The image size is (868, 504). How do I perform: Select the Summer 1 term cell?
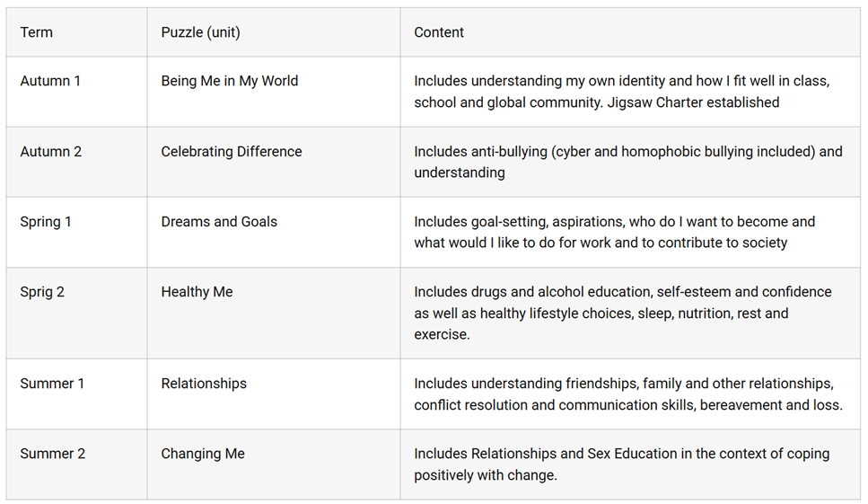tap(52, 384)
